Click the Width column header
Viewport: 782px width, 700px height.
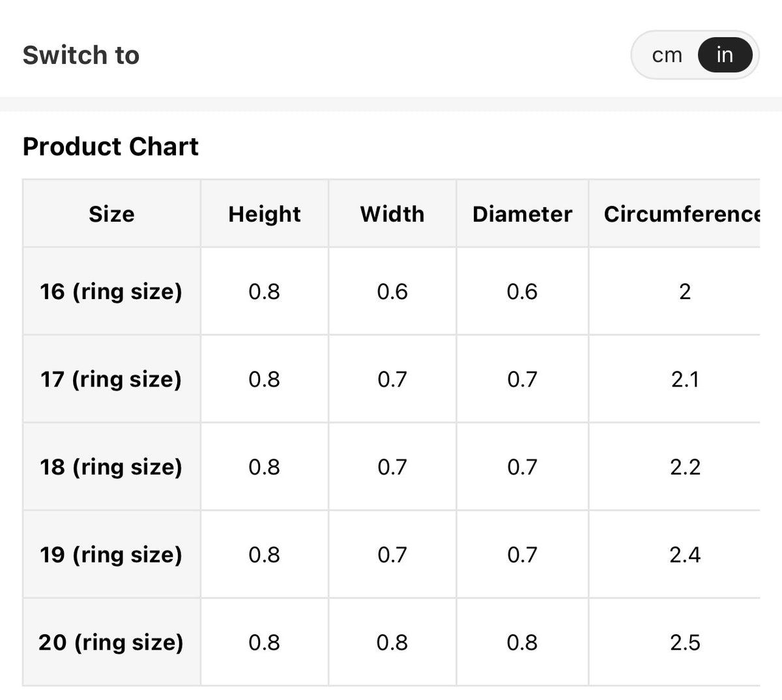[392, 214]
